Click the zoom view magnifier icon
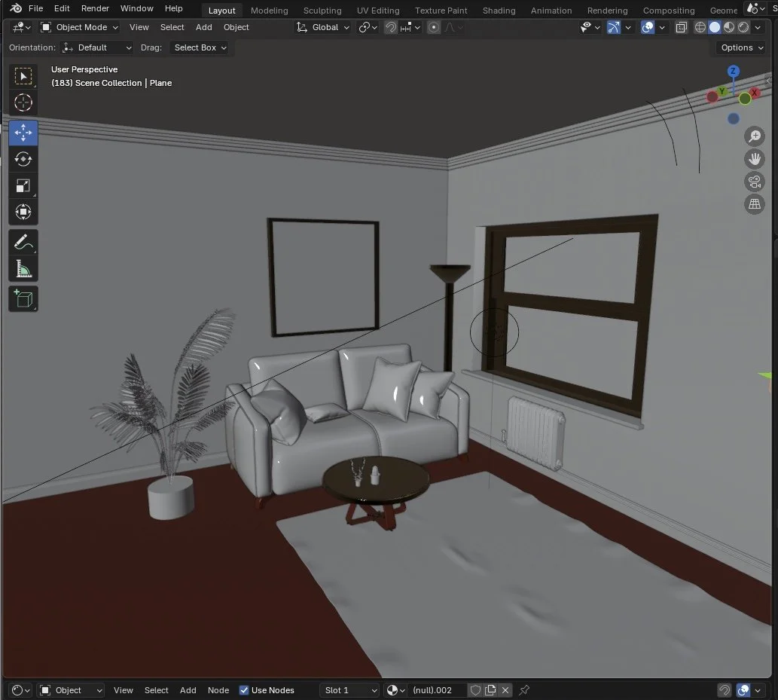The image size is (778, 700). tap(754, 136)
